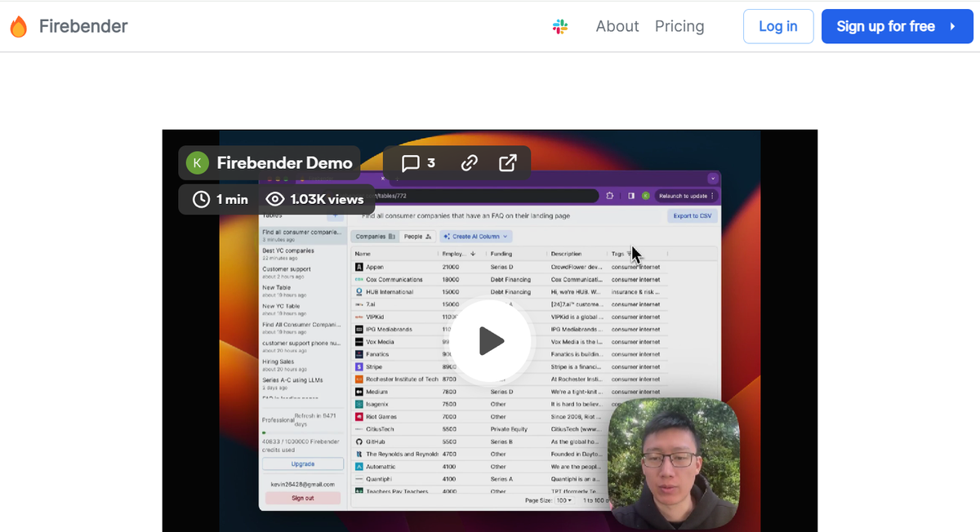Viewport: 980px width, 532px height.
Task: Click the 1.03K views eye badge
Action: (x=315, y=199)
